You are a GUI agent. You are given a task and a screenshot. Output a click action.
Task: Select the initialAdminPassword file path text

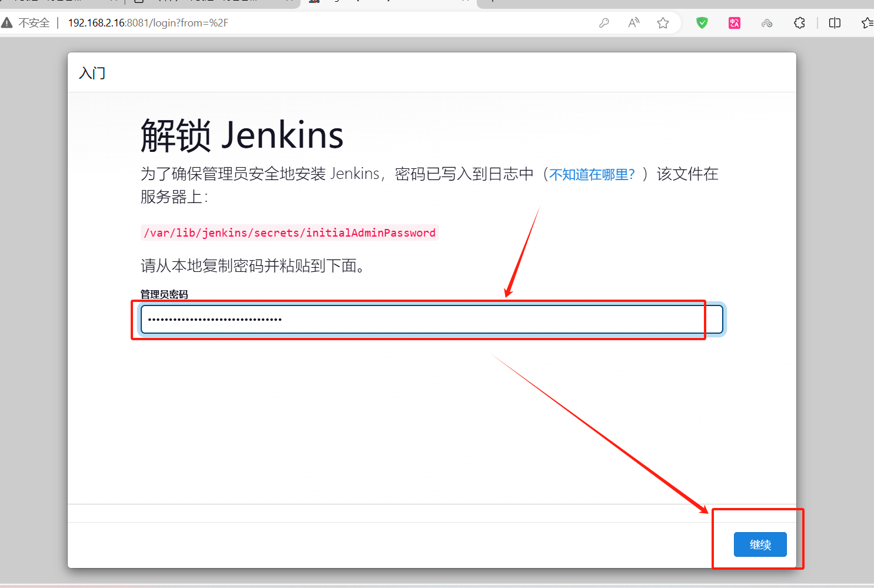290,232
